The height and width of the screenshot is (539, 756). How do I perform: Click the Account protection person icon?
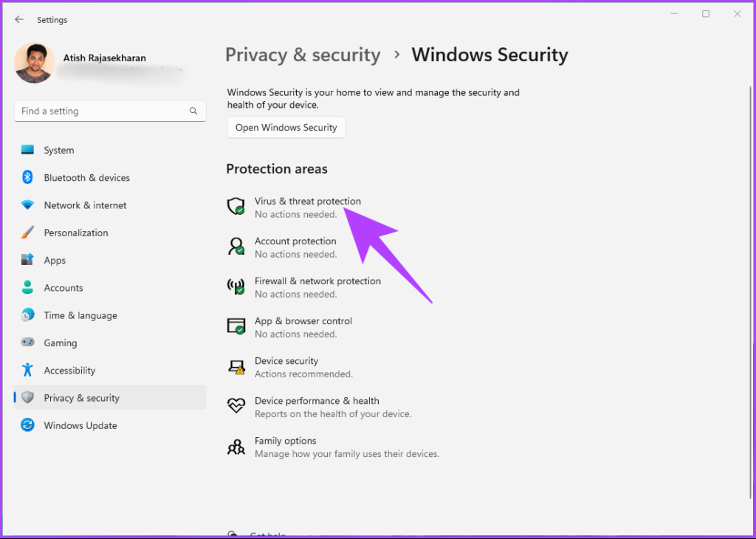click(x=236, y=247)
